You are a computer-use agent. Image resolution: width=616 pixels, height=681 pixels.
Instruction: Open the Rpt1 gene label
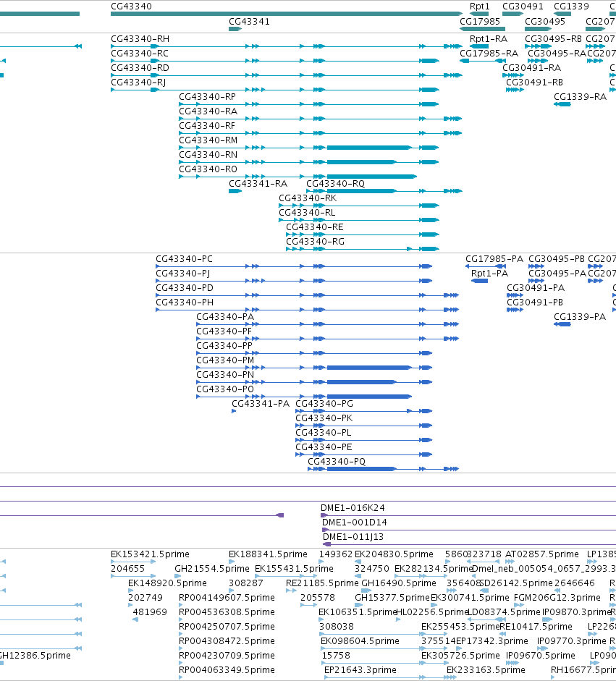coord(480,7)
